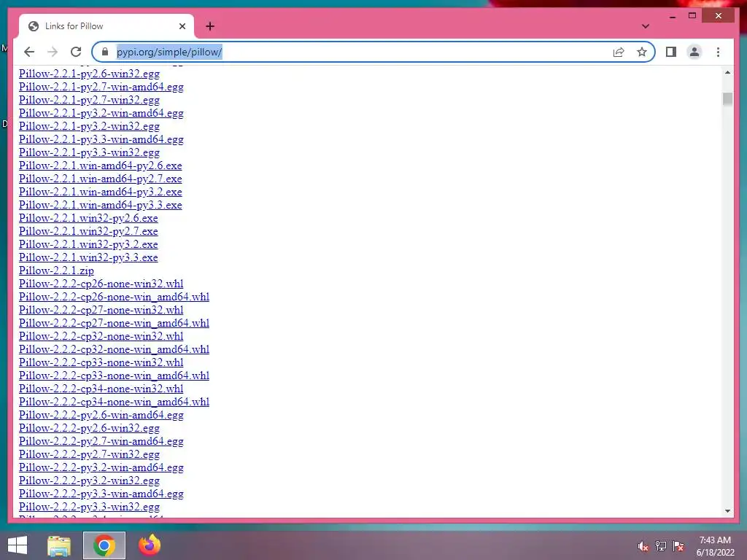This screenshot has width=747, height=560.
Task: Open Pillow-2.2.2-cp27-none-win_amd64.whl link
Action: tap(114, 323)
